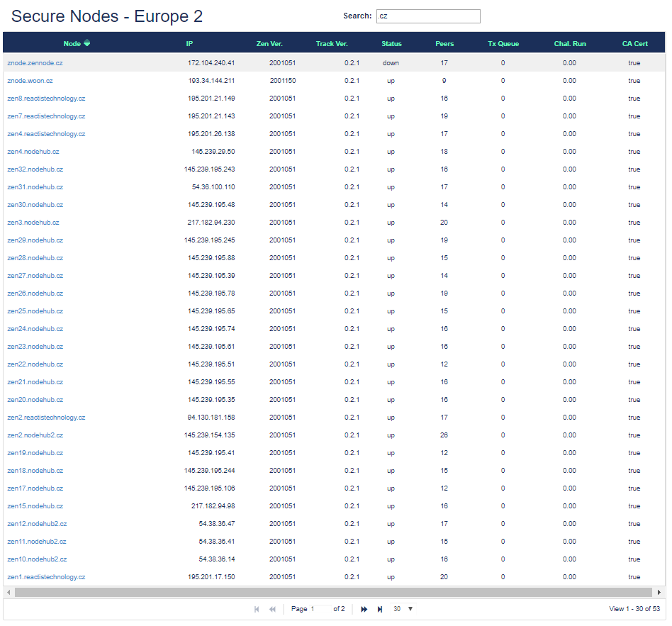Open zen31.nodehub.cz node link

(35, 187)
